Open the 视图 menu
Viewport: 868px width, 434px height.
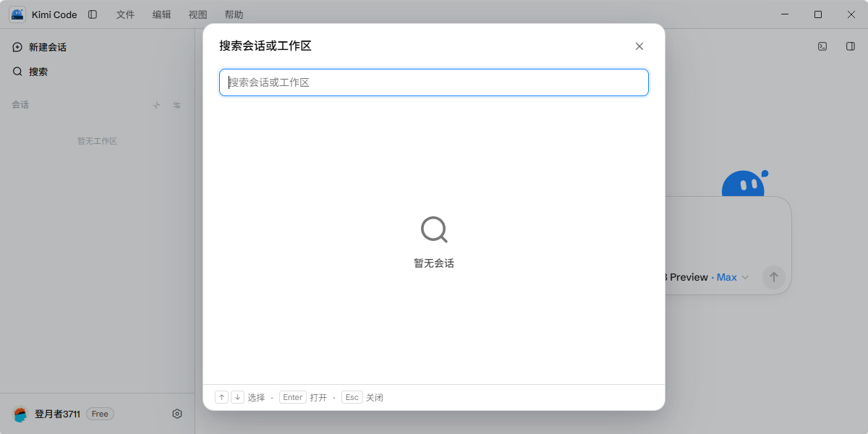pyautogui.click(x=197, y=14)
